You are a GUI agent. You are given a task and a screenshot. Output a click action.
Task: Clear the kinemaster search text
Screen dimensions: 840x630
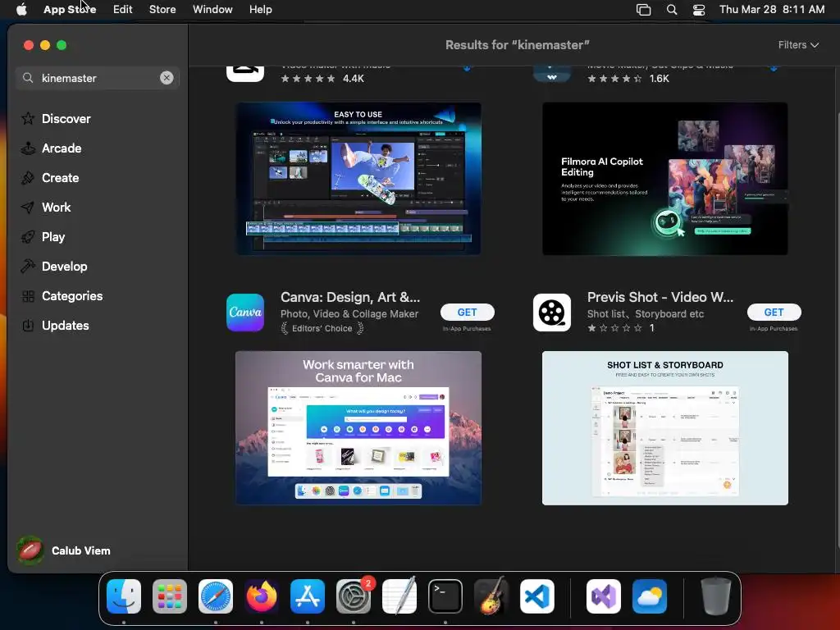pyautogui.click(x=167, y=78)
